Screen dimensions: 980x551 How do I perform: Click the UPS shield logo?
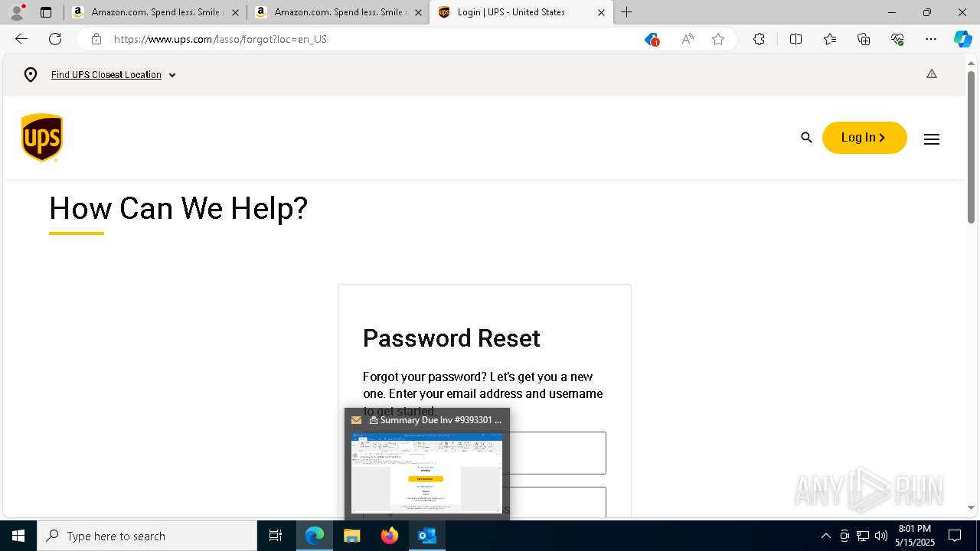pyautogui.click(x=42, y=138)
